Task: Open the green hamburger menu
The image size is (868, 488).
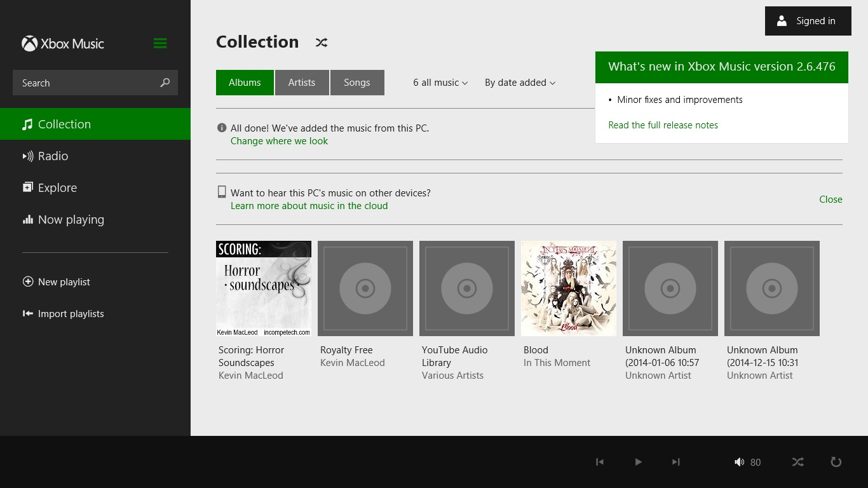Action: [x=160, y=43]
